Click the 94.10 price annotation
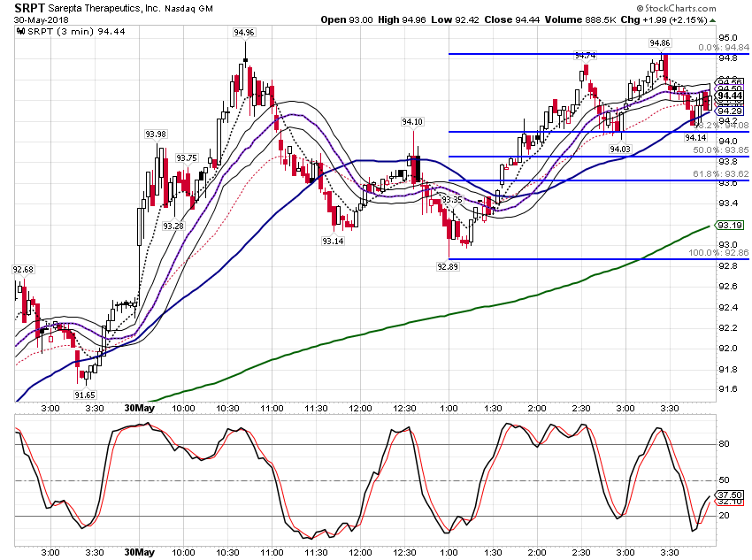The height and width of the screenshot is (560, 752). [x=412, y=122]
